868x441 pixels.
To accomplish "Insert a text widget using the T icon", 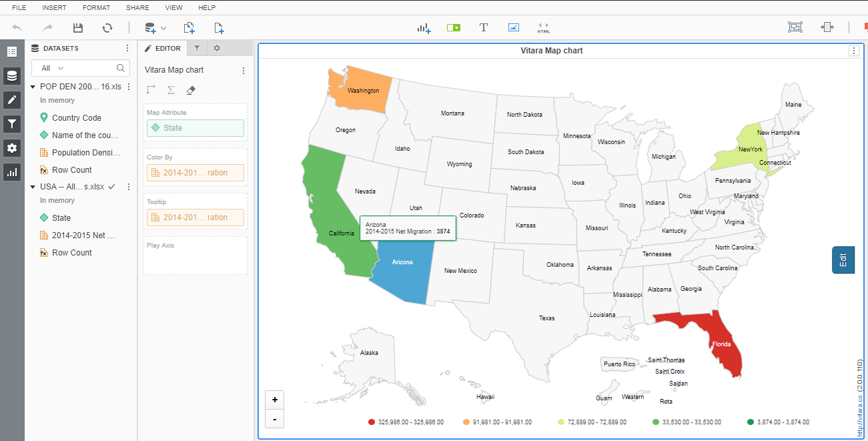I will point(483,27).
